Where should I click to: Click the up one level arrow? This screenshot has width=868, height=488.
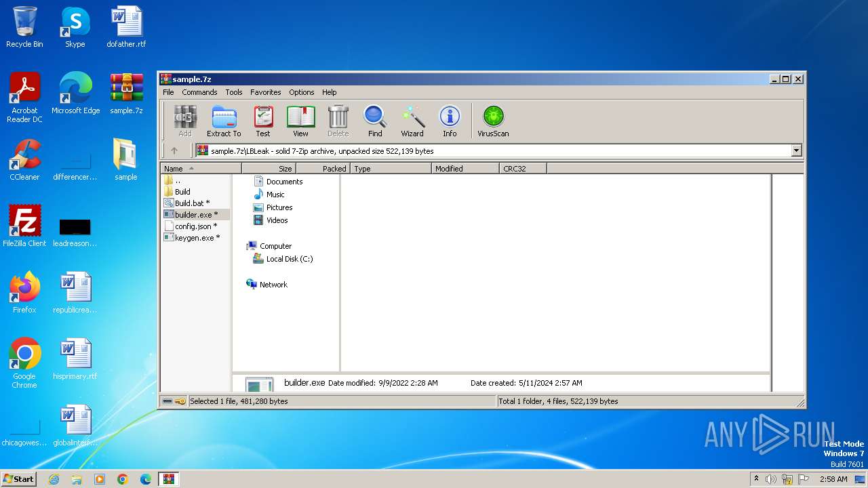[x=174, y=150]
